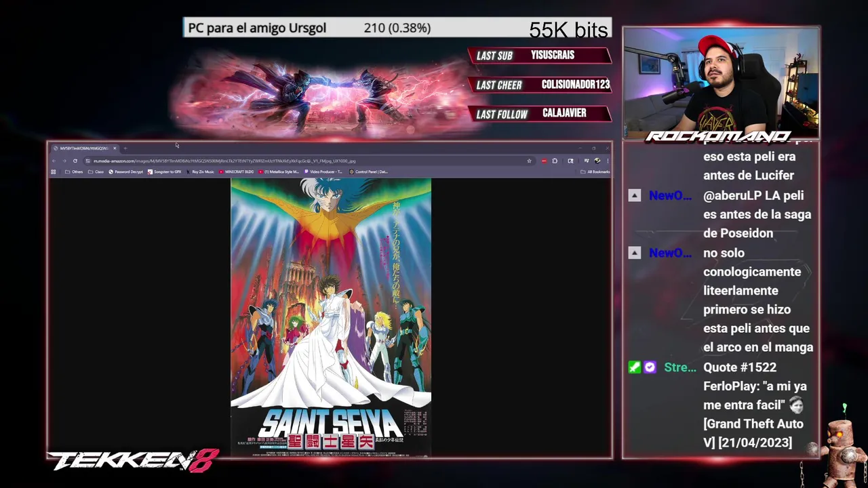This screenshot has width=868, height=488.
Task: Open Chrome three-dot menu
Action: [607, 161]
